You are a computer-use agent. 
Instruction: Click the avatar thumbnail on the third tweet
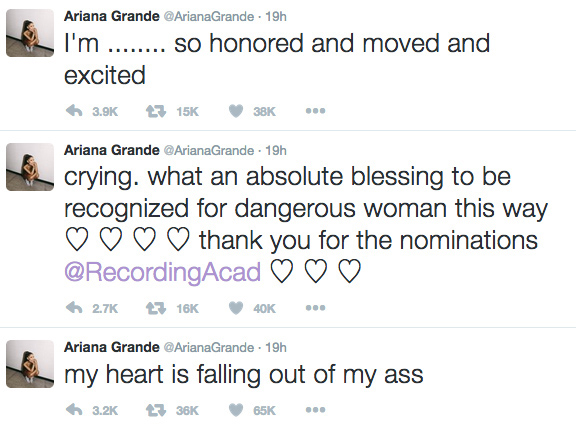pyautogui.click(x=30, y=364)
